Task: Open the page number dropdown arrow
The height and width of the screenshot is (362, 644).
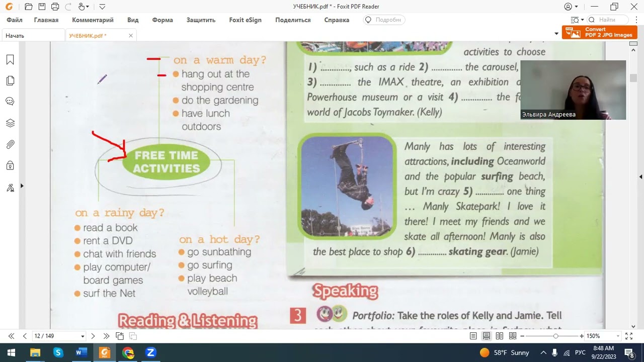Action: click(83, 336)
